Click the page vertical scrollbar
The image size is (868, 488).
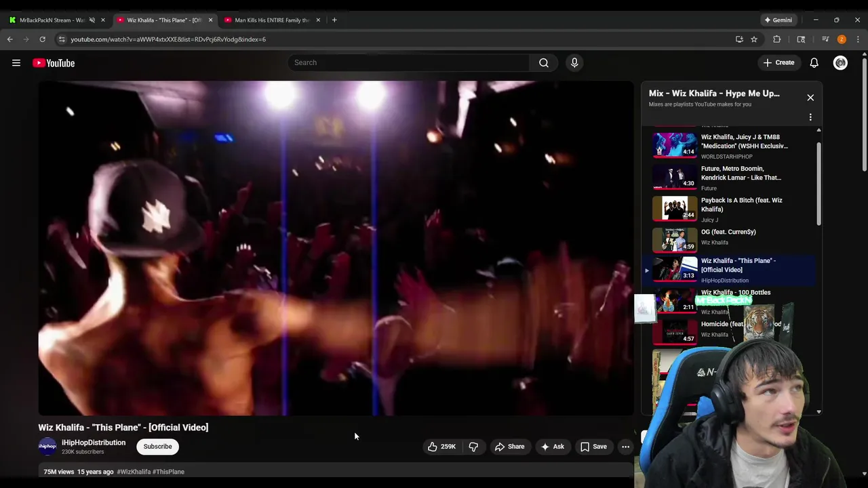pos(864,115)
